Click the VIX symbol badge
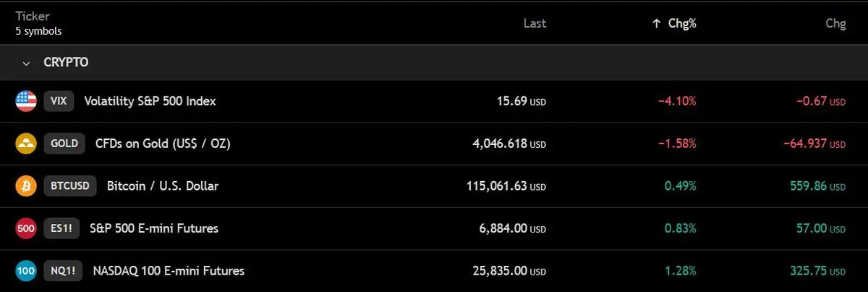 point(59,101)
